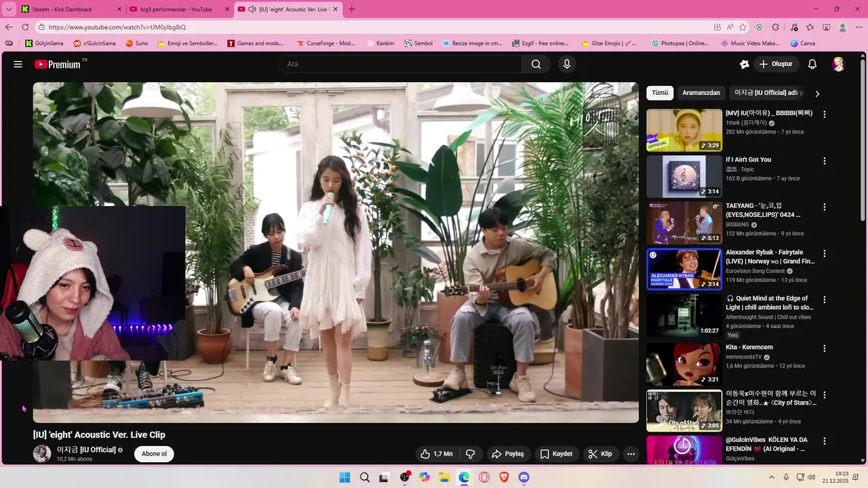Open the YouTube account avatar menu
Viewport: 868px width, 488px height.
coord(839,64)
